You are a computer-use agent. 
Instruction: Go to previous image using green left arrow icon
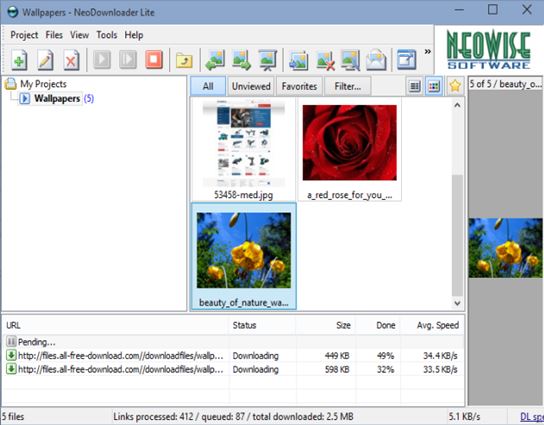[215, 60]
